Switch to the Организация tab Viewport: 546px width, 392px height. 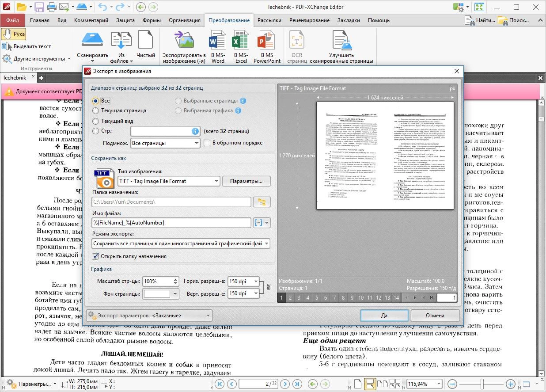pos(184,20)
